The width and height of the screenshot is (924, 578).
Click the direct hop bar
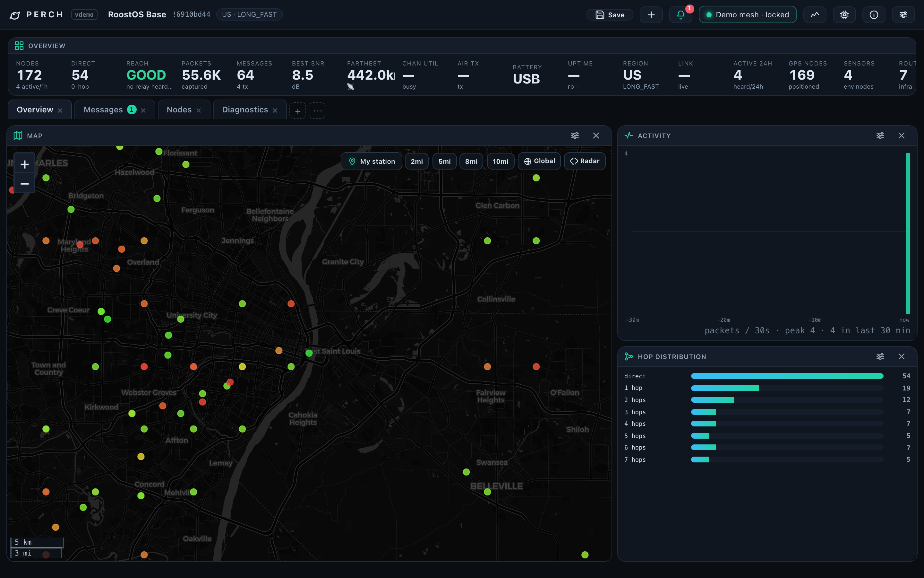point(787,376)
